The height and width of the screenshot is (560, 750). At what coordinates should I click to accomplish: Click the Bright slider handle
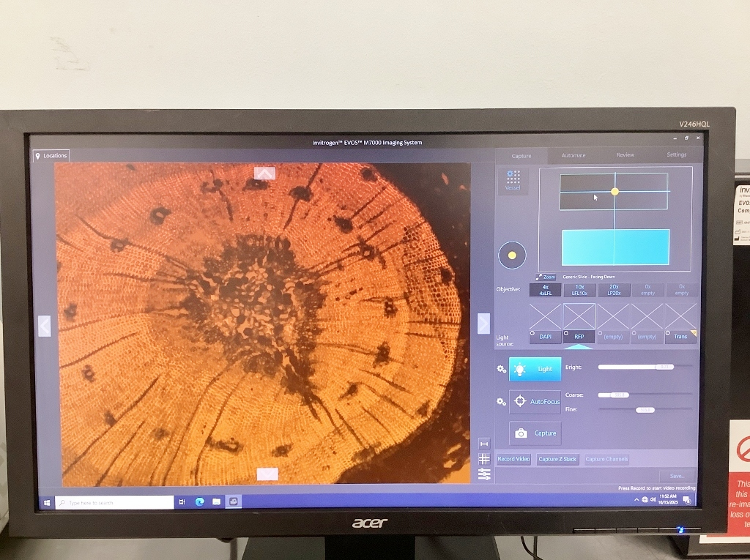664,367
